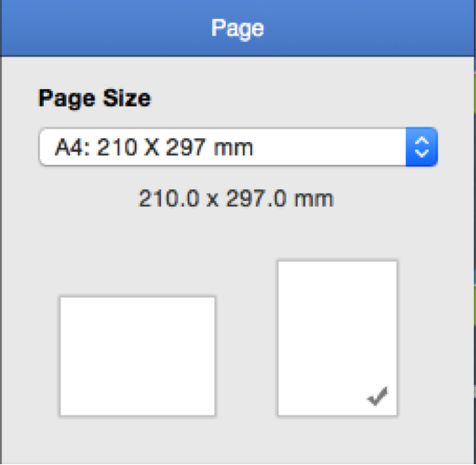Select the portrait page orientation

click(x=338, y=339)
